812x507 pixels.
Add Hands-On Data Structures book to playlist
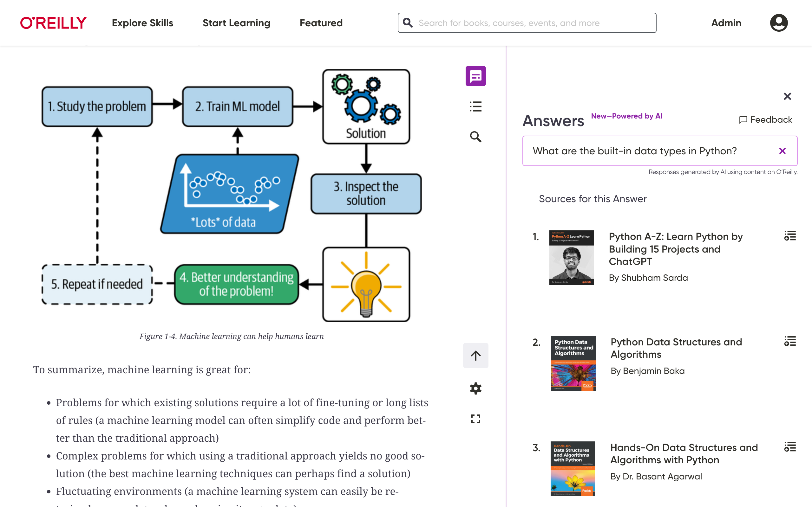point(790,447)
